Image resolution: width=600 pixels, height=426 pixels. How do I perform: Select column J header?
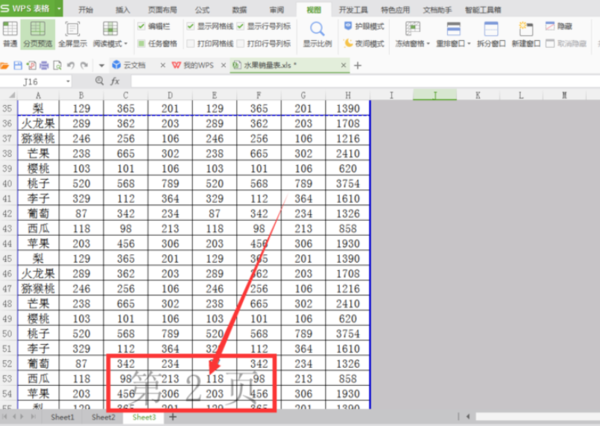[x=435, y=95]
